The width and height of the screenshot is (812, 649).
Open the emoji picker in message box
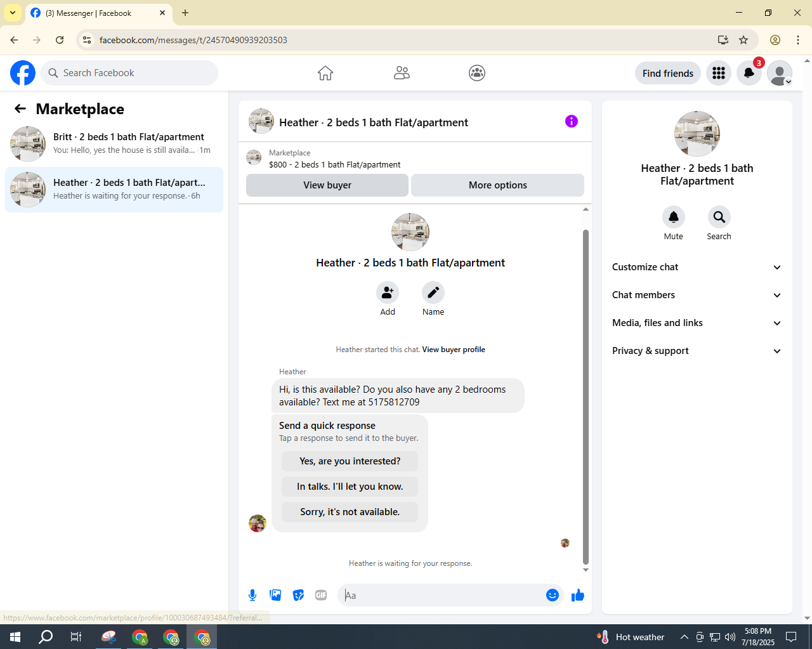(x=553, y=595)
